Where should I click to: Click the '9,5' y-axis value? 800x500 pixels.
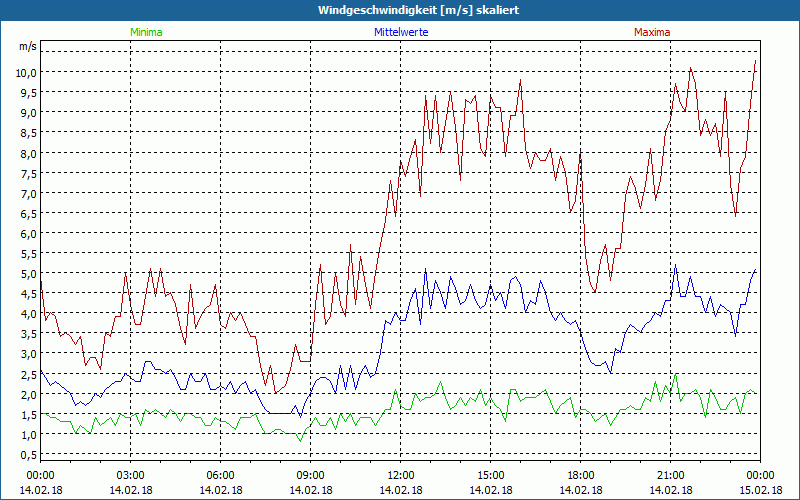point(28,93)
